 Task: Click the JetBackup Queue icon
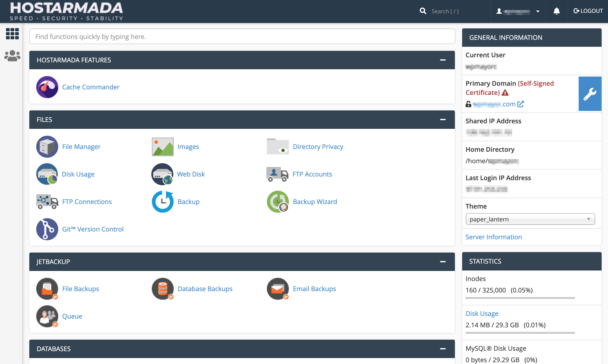47,316
